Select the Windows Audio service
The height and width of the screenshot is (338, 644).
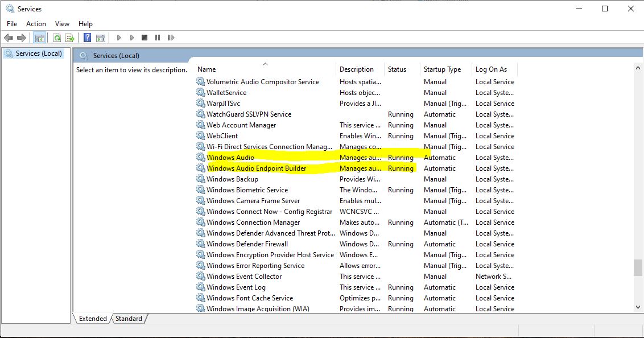230,158
